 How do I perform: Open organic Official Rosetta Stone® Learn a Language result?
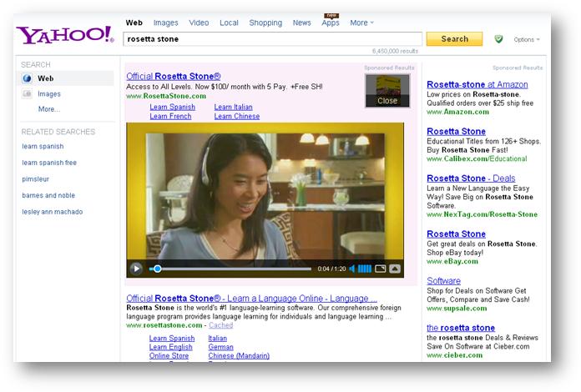(251, 299)
